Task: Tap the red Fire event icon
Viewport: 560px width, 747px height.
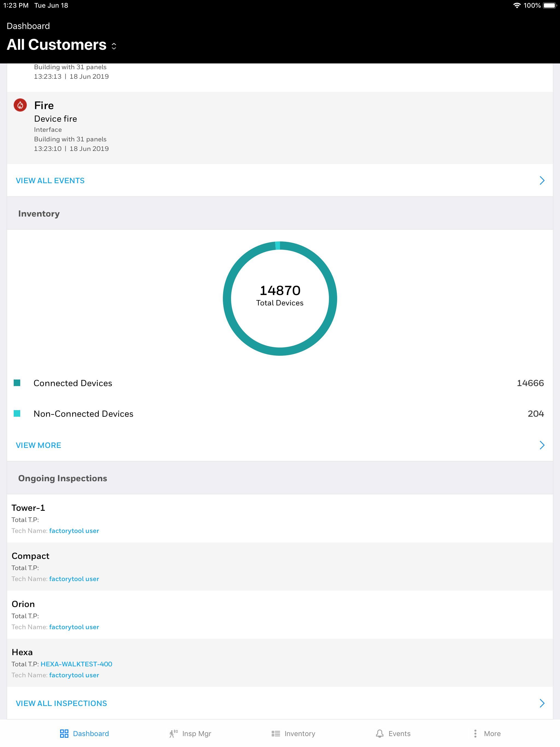Action: [20, 105]
